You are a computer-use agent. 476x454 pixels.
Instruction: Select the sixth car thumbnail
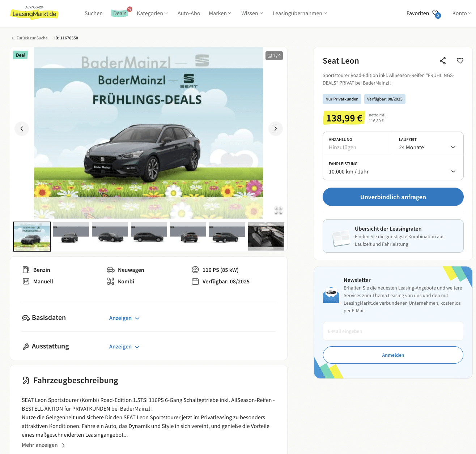coord(227,236)
